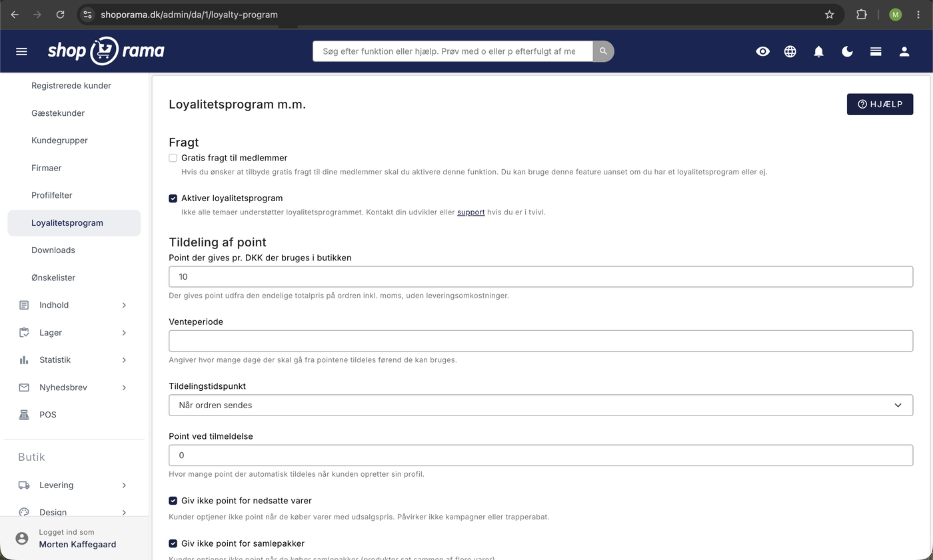Reload the browser page
Viewport: 933px width, 560px height.
click(x=60, y=14)
